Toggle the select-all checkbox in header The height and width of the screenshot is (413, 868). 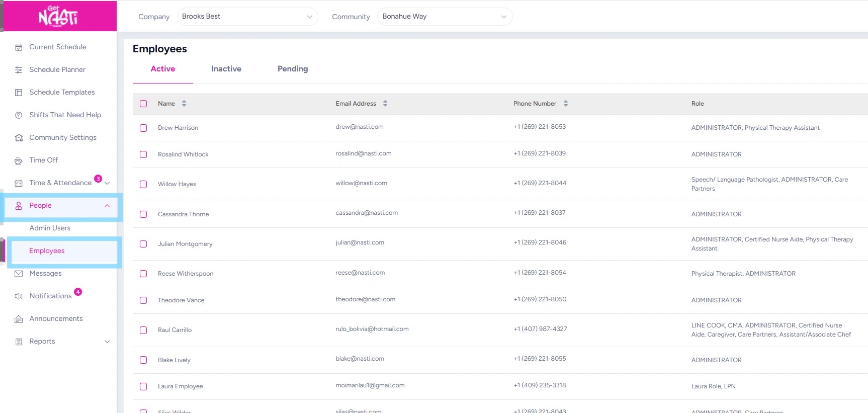pos(143,104)
